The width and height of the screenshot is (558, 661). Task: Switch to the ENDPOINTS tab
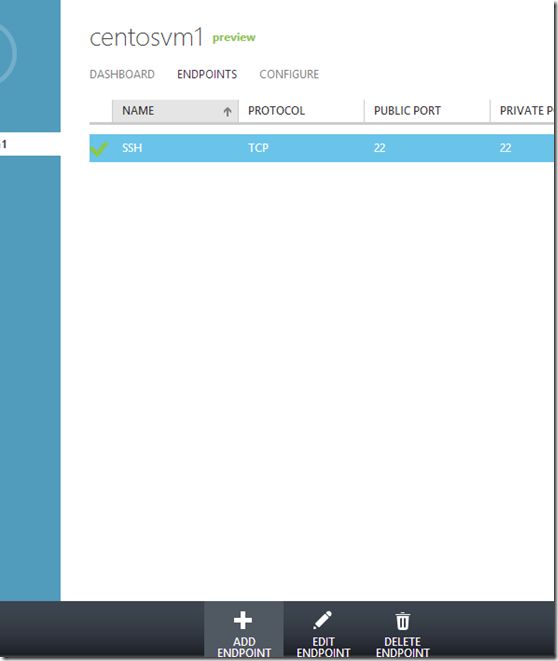click(x=207, y=74)
